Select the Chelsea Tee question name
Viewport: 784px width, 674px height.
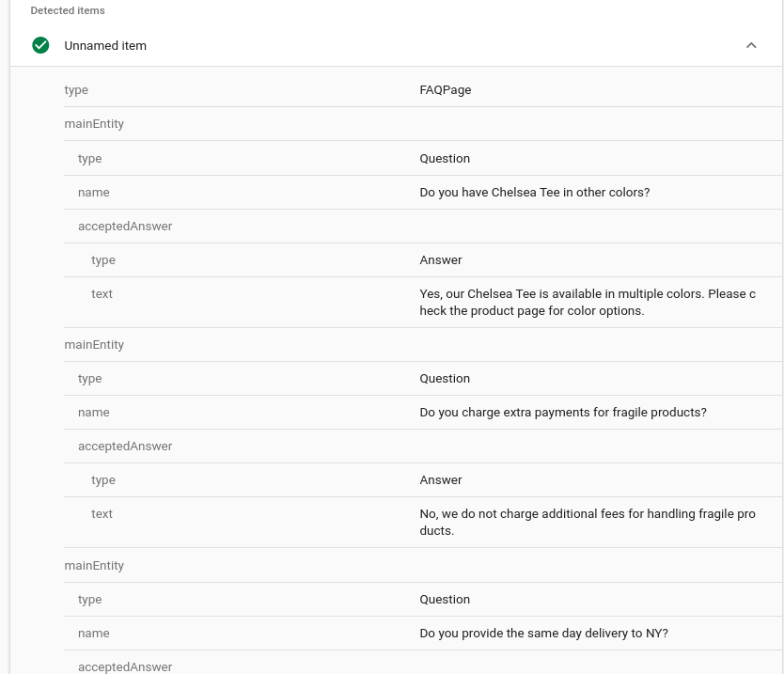[x=534, y=192]
